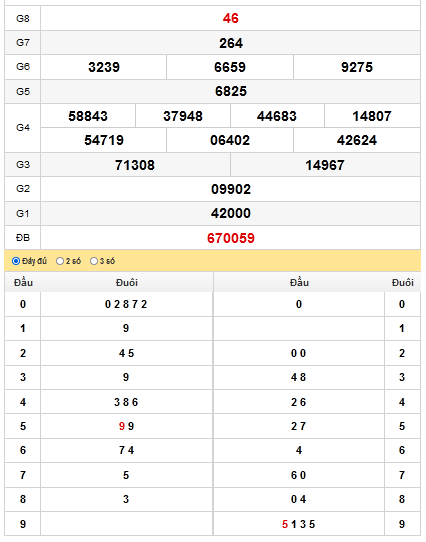The image size is (426, 542).
Task: Click the G5 result 6825
Action: click(231, 91)
